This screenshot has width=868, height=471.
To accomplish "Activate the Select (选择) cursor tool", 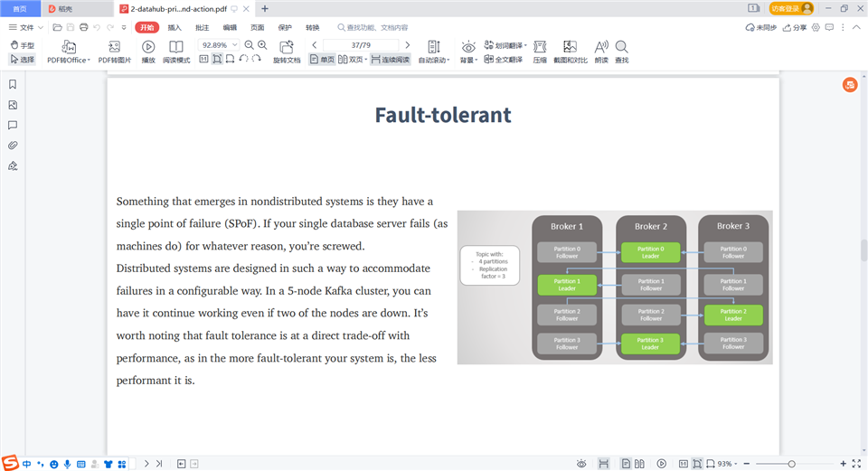I will [x=23, y=60].
